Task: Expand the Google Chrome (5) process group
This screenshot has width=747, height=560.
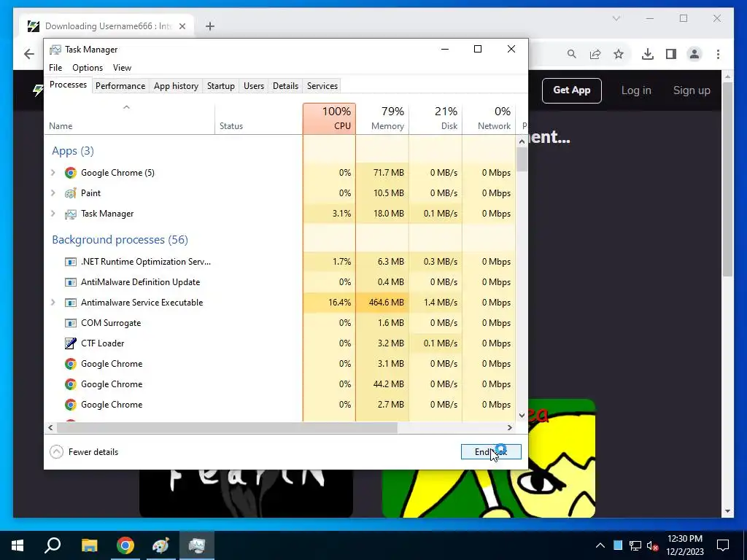Action: (53, 173)
